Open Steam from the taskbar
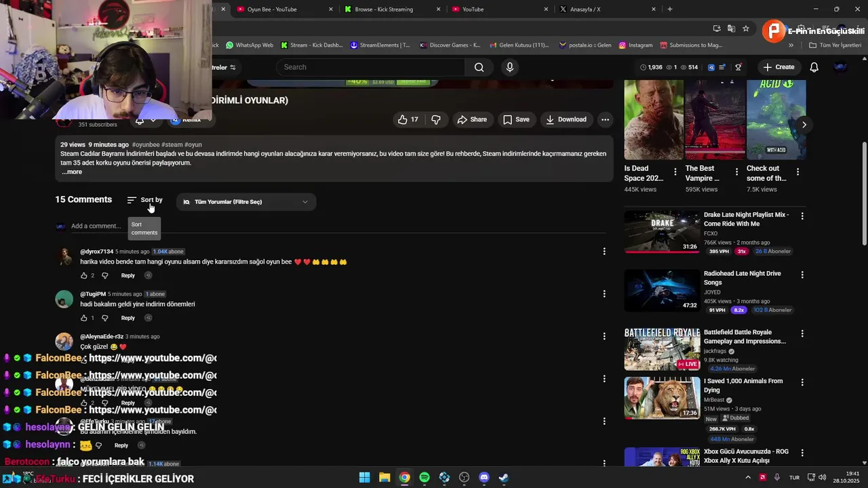This screenshot has width=868, height=488. point(504,477)
